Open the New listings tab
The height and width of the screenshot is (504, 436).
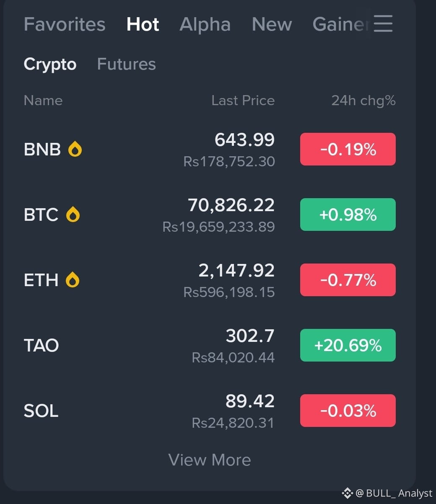pyautogui.click(x=272, y=24)
